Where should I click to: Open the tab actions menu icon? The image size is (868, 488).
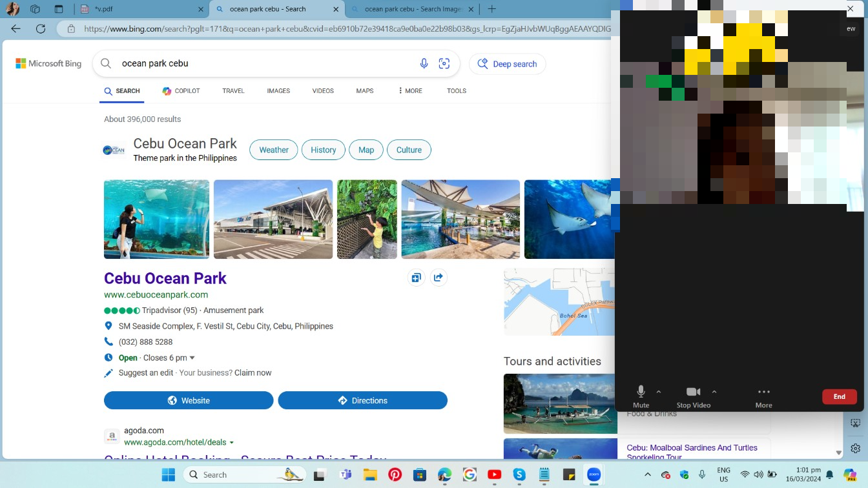59,9
